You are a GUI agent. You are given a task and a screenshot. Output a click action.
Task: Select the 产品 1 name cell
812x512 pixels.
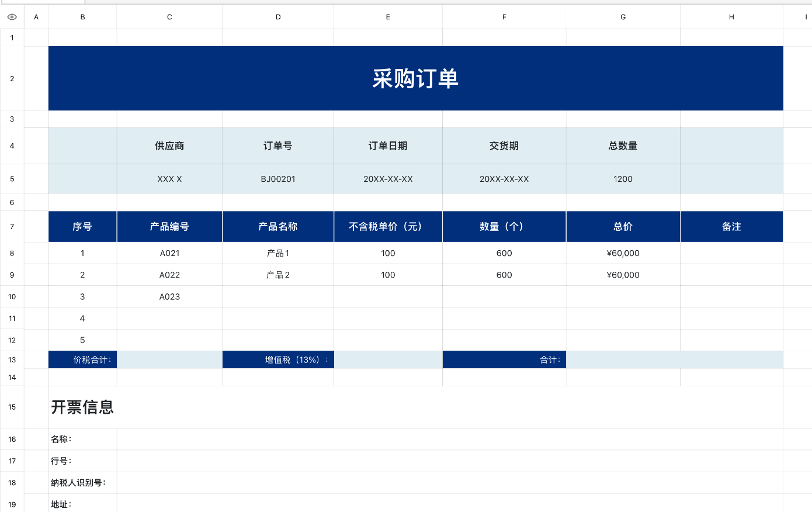tap(278, 253)
